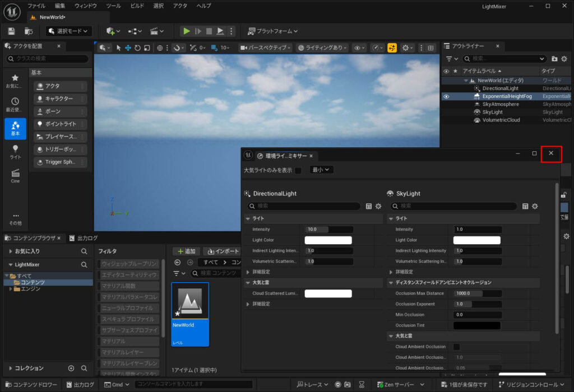Click the green Play button in toolbar
The image size is (574, 392).
click(x=187, y=31)
